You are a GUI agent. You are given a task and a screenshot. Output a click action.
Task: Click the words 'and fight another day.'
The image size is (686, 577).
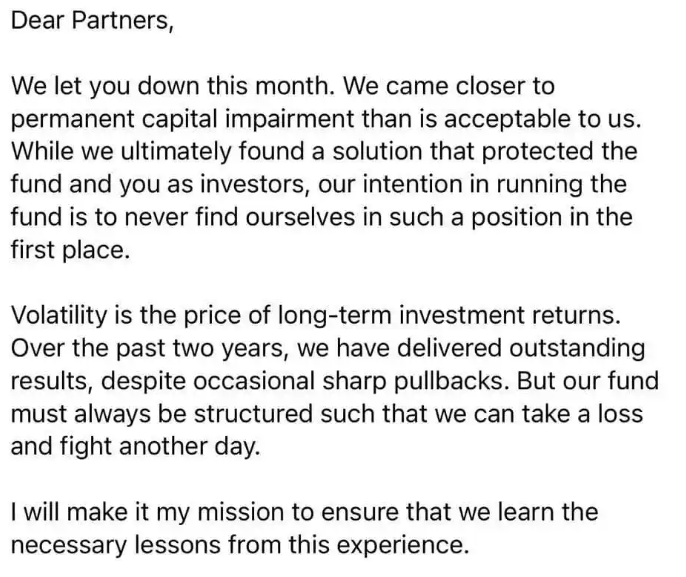click(x=136, y=447)
